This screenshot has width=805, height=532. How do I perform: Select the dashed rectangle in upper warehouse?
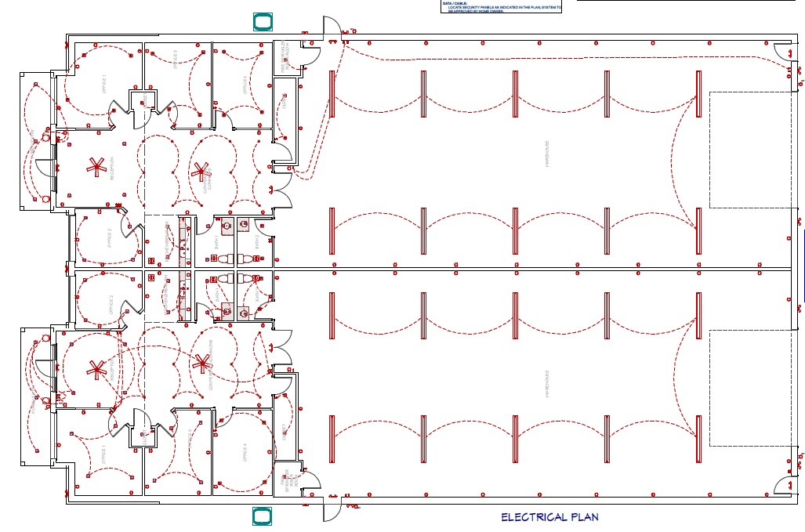pos(751,150)
